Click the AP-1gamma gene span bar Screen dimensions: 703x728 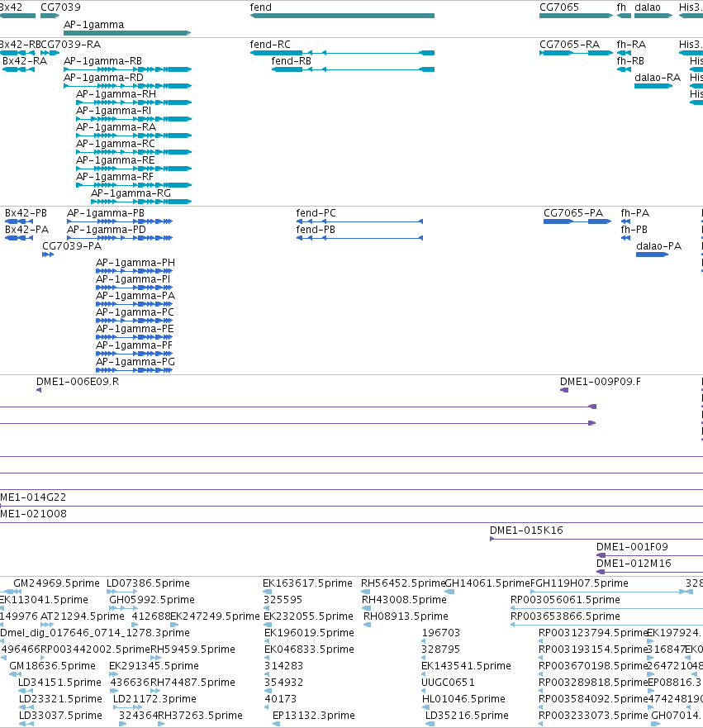(x=127, y=33)
